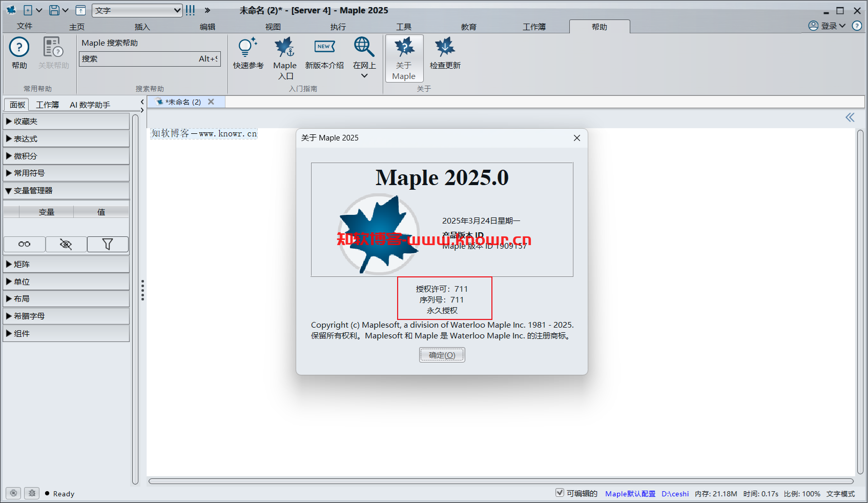The width and height of the screenshot is (868, 503).
Task: Click the export upload icon in title bar
Action: click(x=81, y=10)
